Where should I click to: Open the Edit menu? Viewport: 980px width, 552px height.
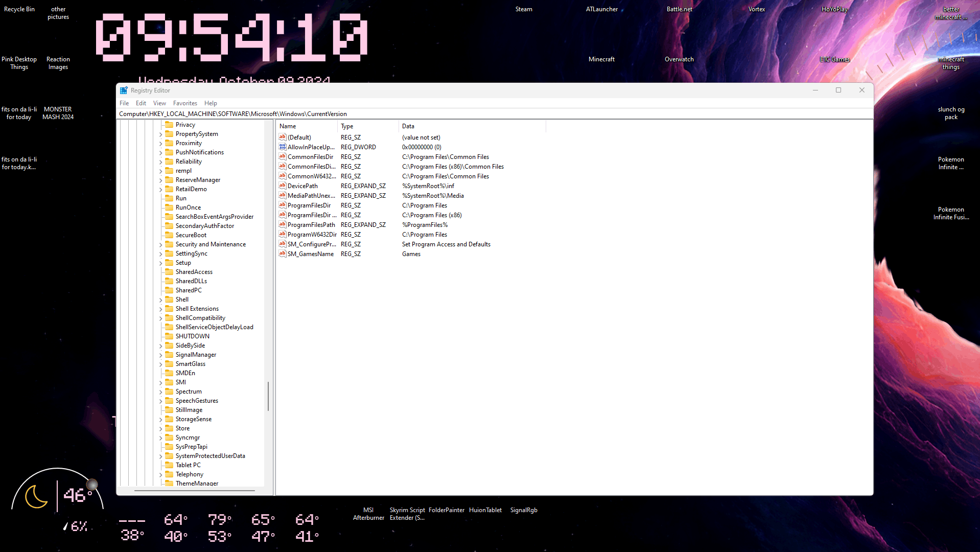point(141,103)
